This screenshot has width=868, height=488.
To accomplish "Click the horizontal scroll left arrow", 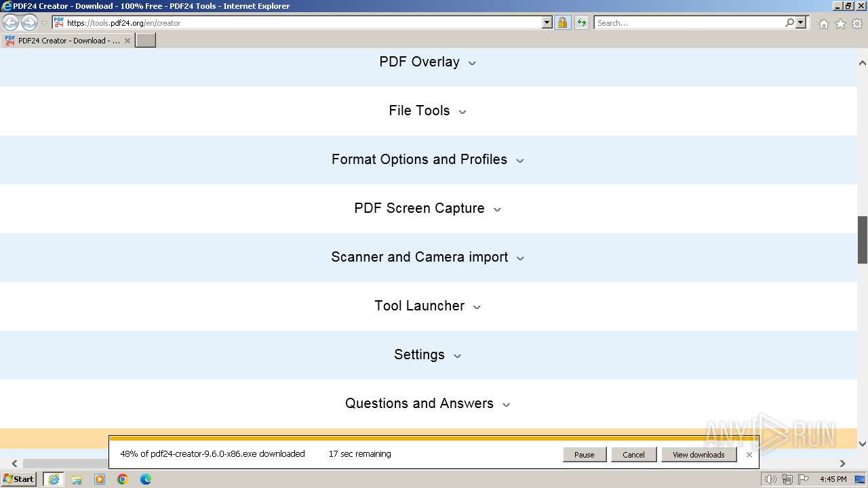I will (14, 464).
